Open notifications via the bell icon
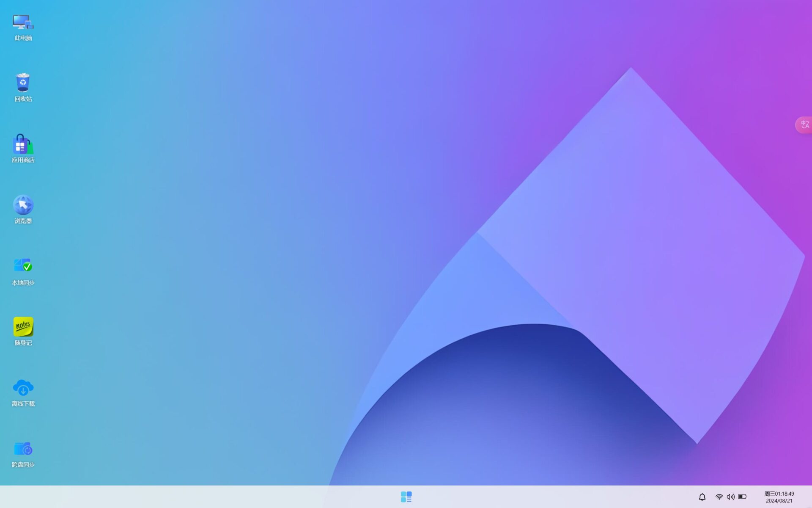The image size is (812, 508). click(x=702, y=497)
